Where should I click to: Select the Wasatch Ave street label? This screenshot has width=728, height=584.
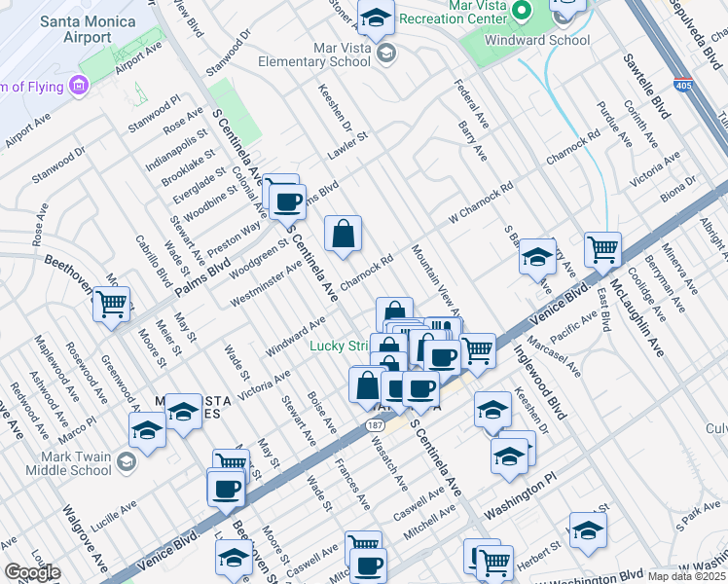(x=389, y=463)
